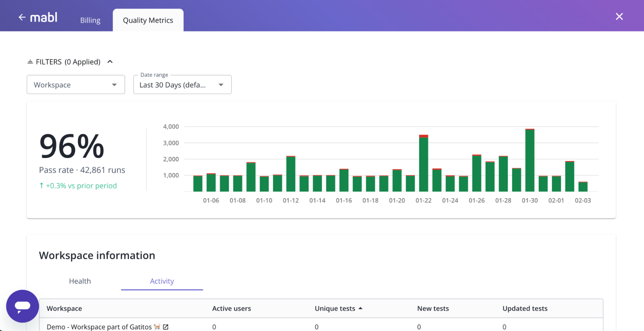
Task: Toggle the sort direction on Unique tests column
Action: (361, 308)
